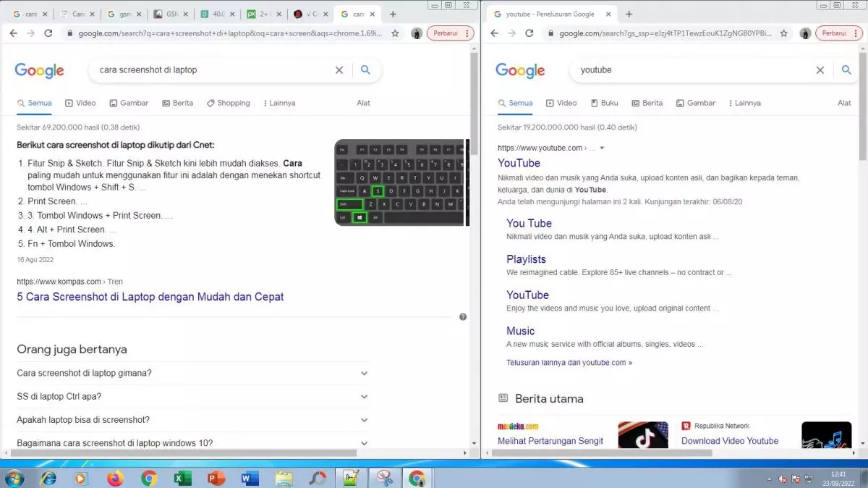The image size is (868, 488).
Task: Click the TikTok news thumbnail
Action: click(x=643, y=434)
